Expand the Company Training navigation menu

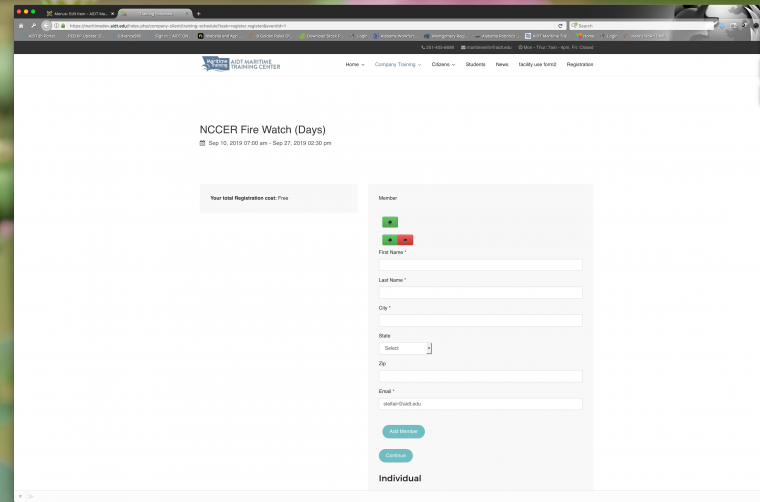click(x=398, y=64)
